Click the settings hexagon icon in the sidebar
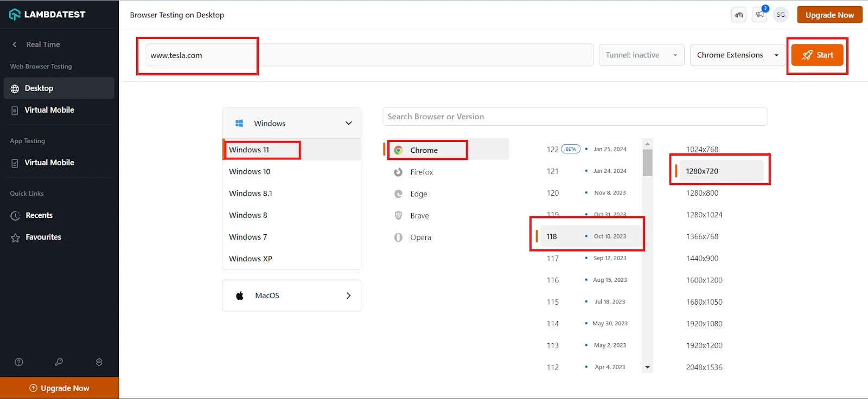This screenshot has height=399, width=868. pyautogui.click(x=99, y=362)
